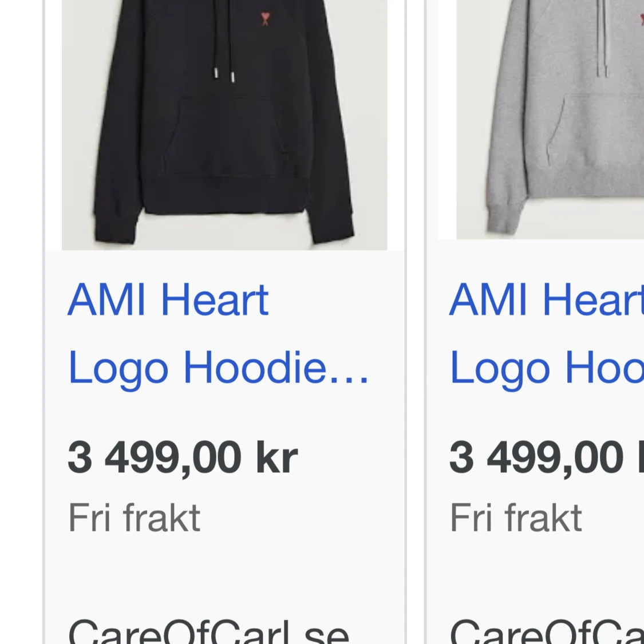644x644 pixels.
Task: Click the truncated "Logo Hoo" text of gray hoodie listing
Action: (x=547, y=369)
